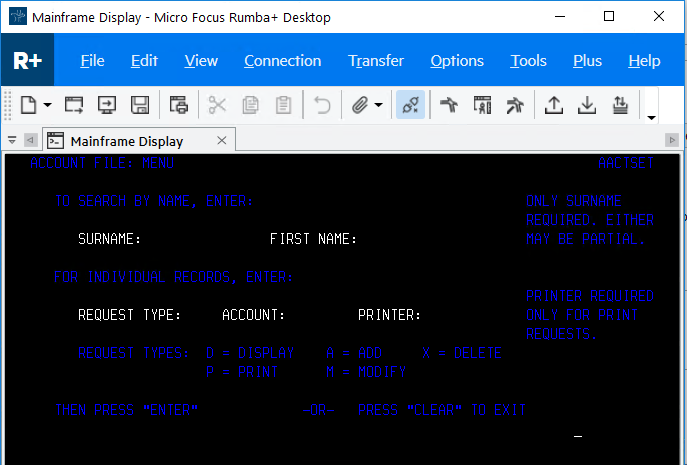Click the Download (receive file) arrow icon
The width and height of the screenshot is (687, 465).
tap(588, 104)
